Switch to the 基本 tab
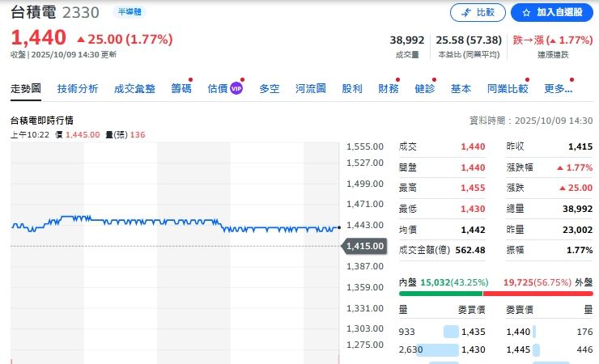The image size is (599, 364). (461, 89)
